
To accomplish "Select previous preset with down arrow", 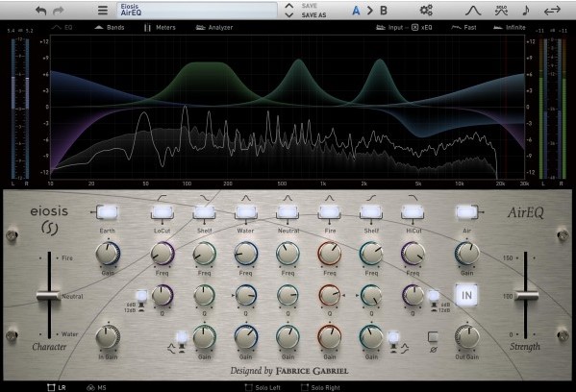I will pos(289,15).
